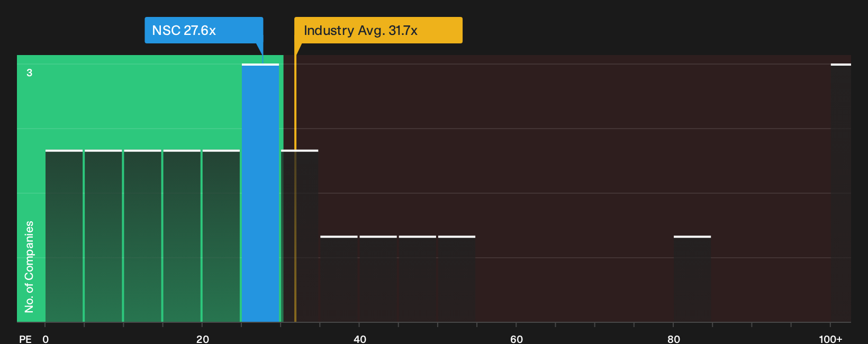Select the 15 to 20 PE bar
The height and width of the screenshot is (344, 868).
[x=182, y=236]
